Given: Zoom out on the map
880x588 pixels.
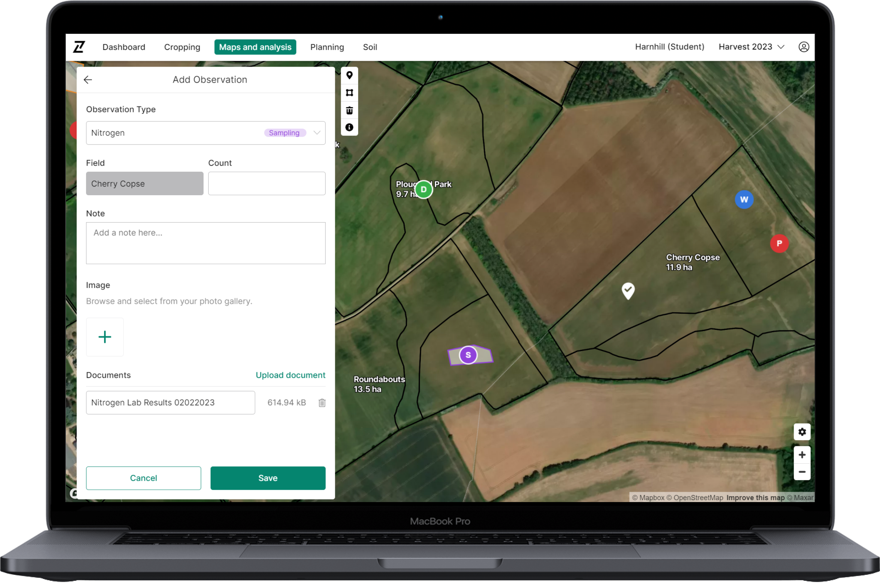Looking at the screenshot, I should coord(802,472).
